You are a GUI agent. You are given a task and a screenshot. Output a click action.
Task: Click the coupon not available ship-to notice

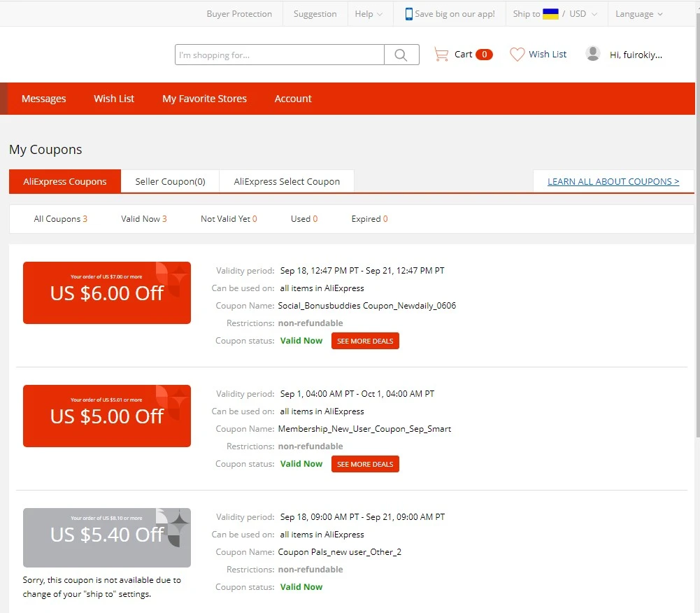pos(102,586)
